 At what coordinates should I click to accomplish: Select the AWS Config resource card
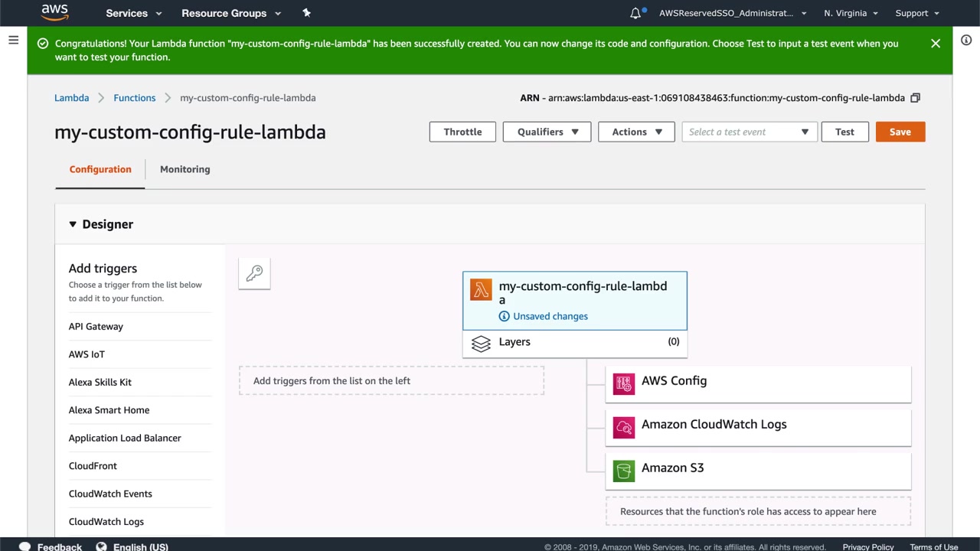pyautogui.click(x=759, y=383)
